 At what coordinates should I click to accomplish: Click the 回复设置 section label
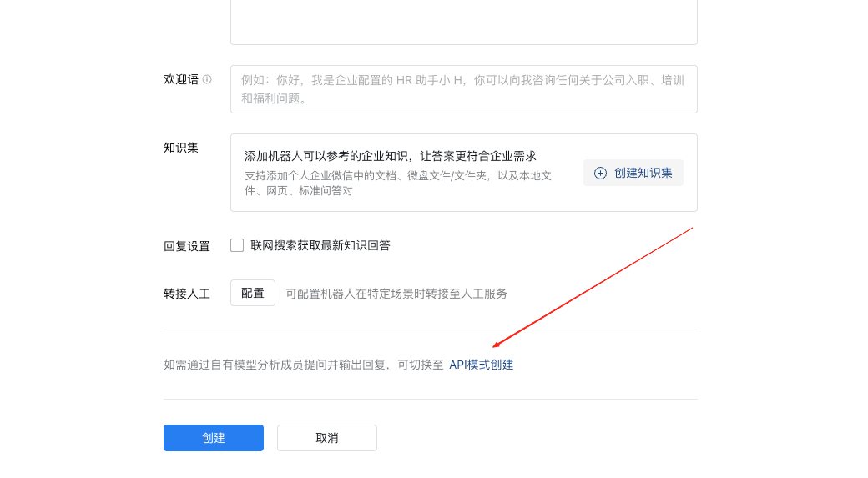tap(187, 246)
